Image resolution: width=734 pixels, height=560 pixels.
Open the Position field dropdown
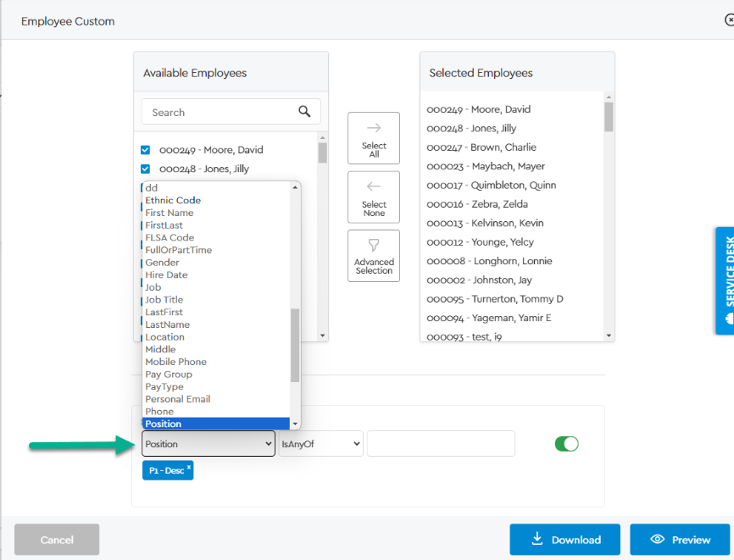tap(209, 444)
